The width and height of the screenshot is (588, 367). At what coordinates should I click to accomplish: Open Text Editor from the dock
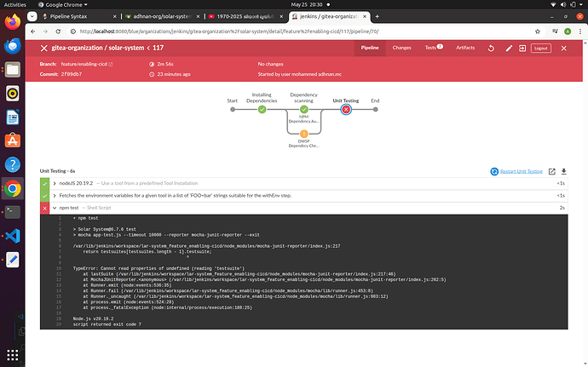(13, 260)
